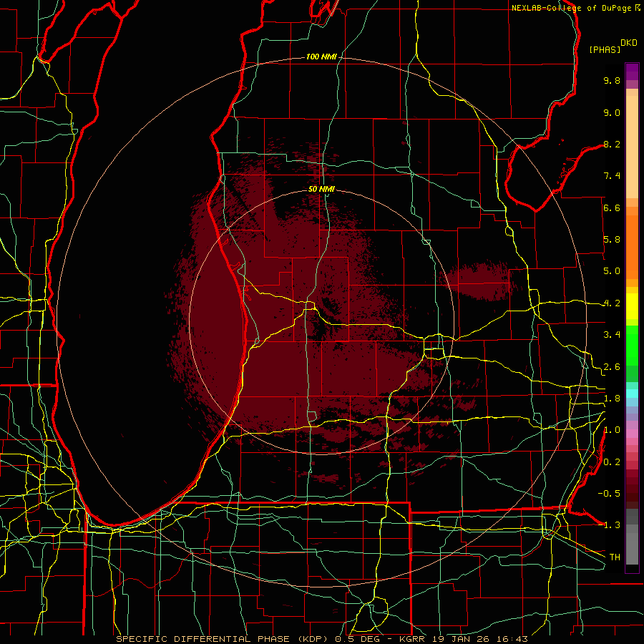Click the 5.8 scale value
644x644 pixels.
(x=612, y=240)
